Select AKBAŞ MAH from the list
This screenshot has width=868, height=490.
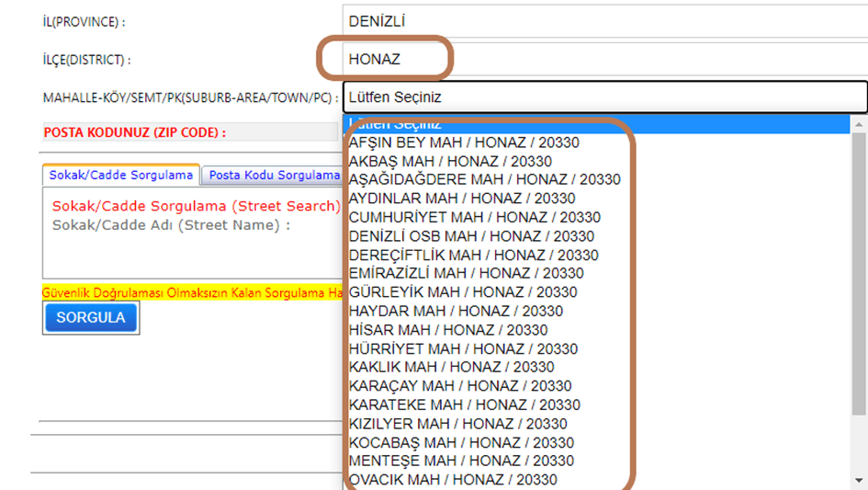450,161
